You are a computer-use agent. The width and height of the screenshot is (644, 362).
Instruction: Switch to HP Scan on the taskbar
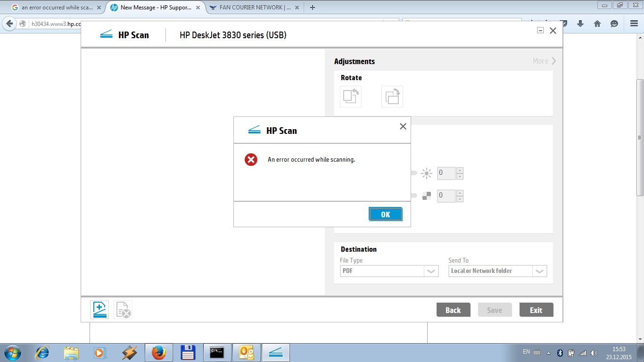click(276, 353)
